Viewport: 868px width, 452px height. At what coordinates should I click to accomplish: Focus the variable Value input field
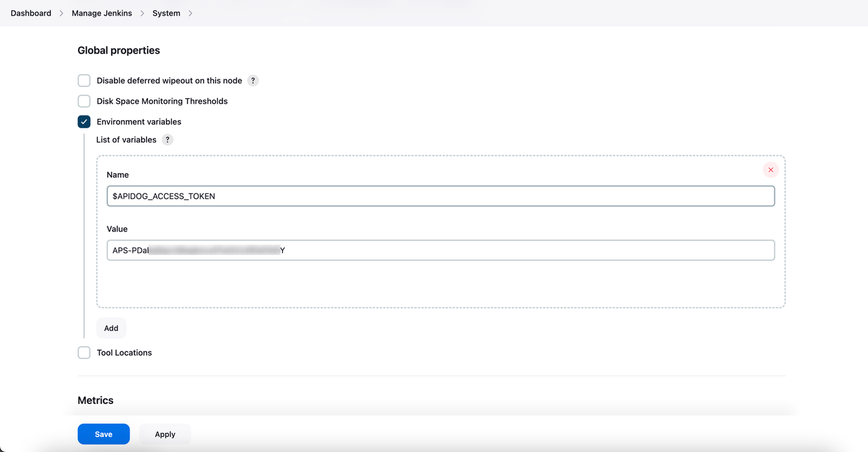click(441, 250)
